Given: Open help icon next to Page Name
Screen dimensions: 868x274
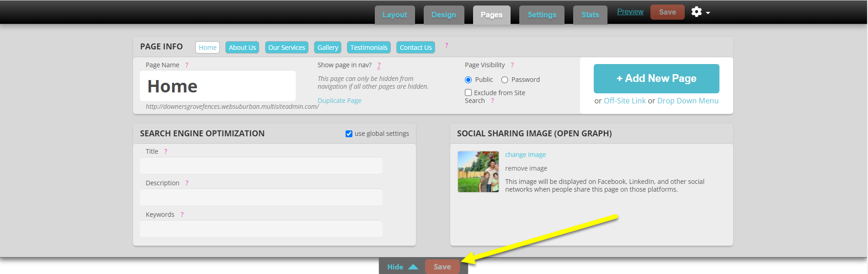Looking at the screenshot, I should pyautogui.click(x=186, y=65).
